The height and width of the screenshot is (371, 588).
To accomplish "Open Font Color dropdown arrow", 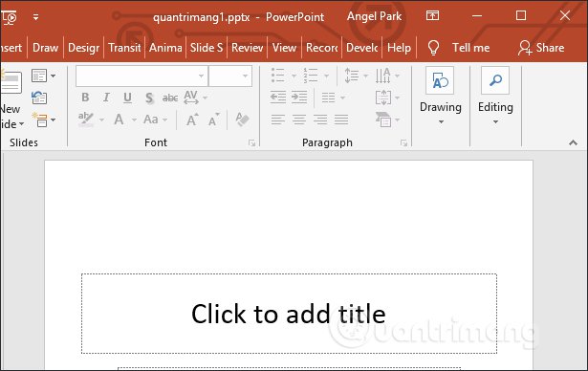I will (134, 120).
